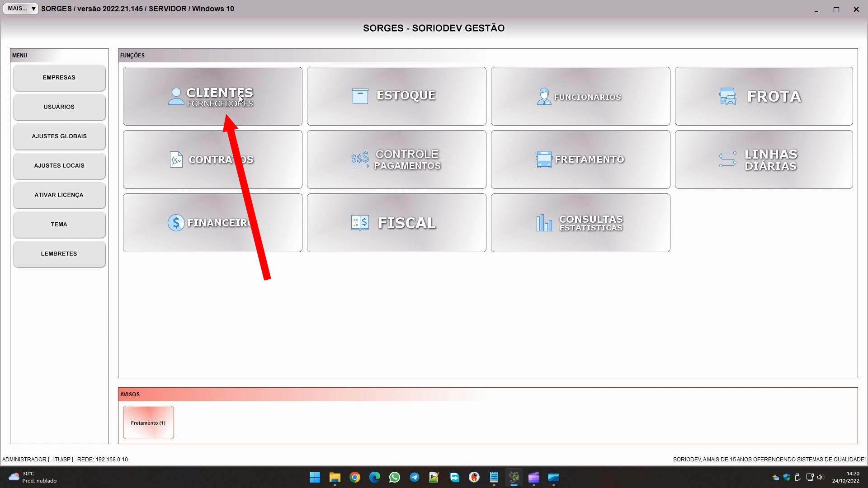Open Empresas from the side menu
The image size is (868, 488).
coord(59,78)
